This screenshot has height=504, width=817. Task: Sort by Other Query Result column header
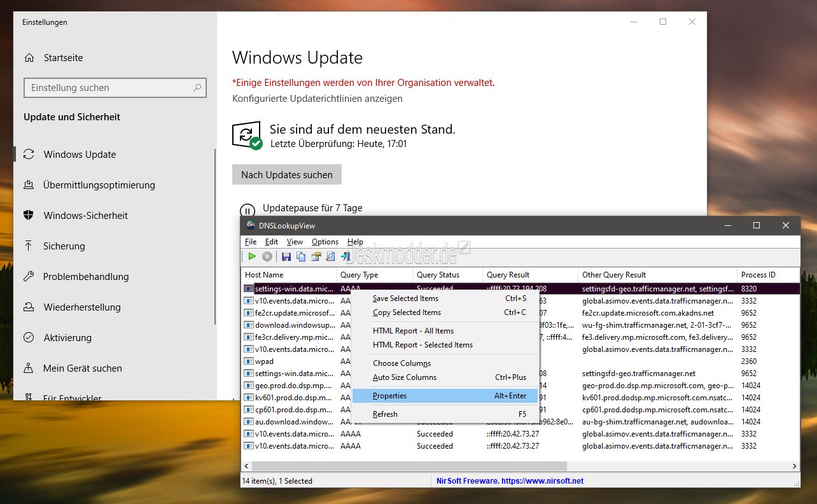(x=657, y=275)
